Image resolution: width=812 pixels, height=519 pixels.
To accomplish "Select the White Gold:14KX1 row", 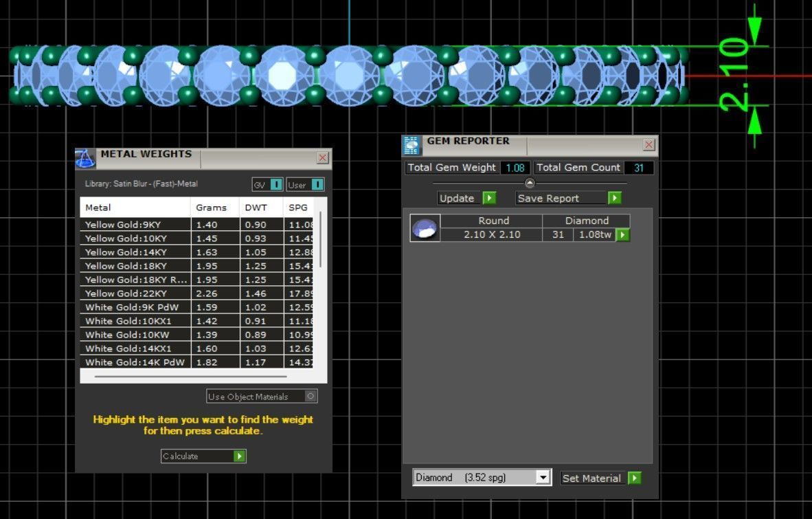I will coord(196,348).
